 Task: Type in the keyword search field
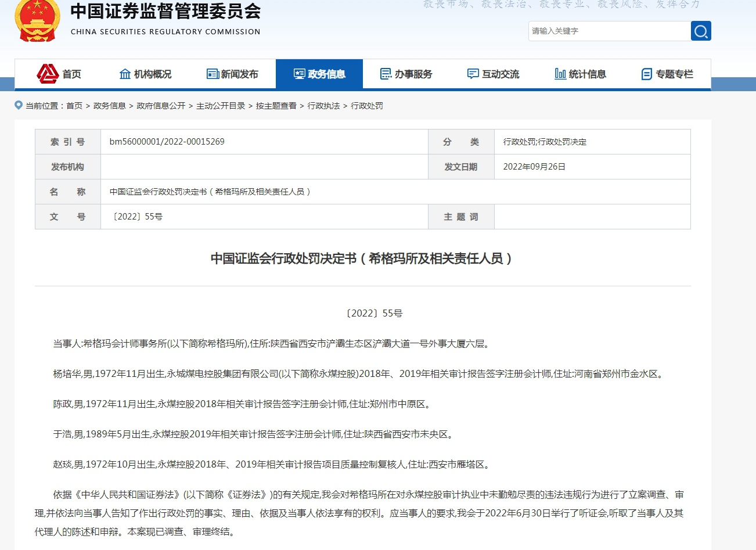coord(609,31)
